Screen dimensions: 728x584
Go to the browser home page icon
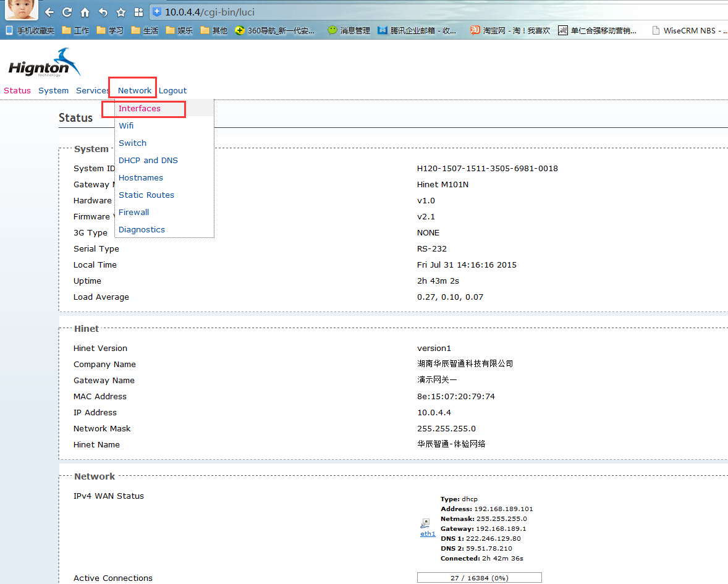click(x=85, y=12)
